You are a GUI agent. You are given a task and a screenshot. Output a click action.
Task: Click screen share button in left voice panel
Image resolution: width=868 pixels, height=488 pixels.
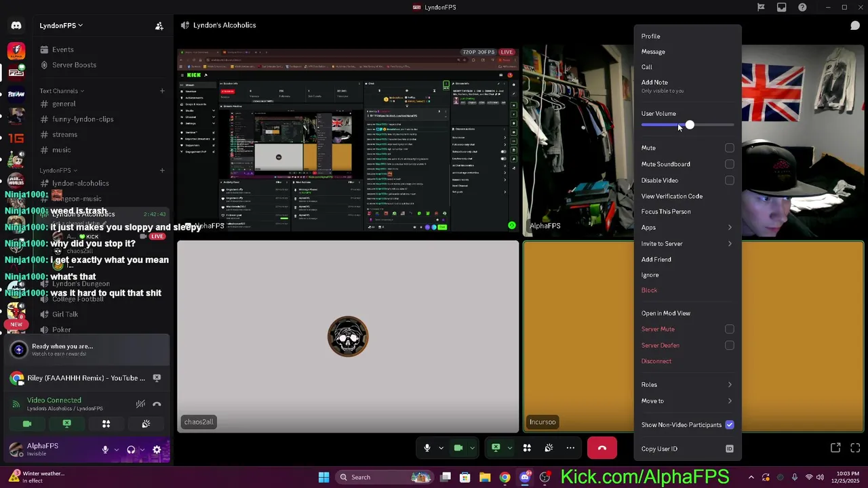point(66,424)
